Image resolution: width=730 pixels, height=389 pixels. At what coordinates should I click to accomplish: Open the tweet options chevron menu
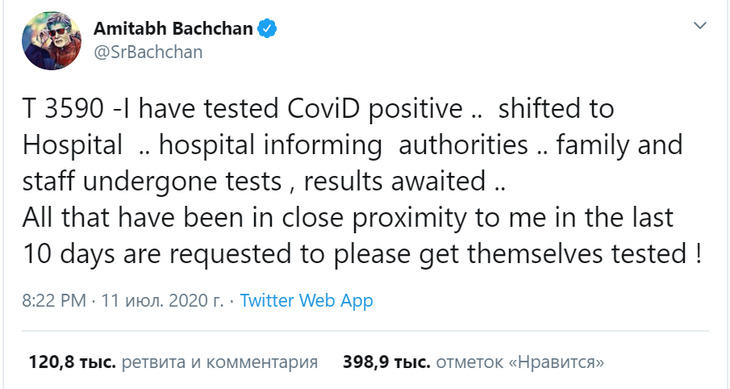tap(700, 26)
